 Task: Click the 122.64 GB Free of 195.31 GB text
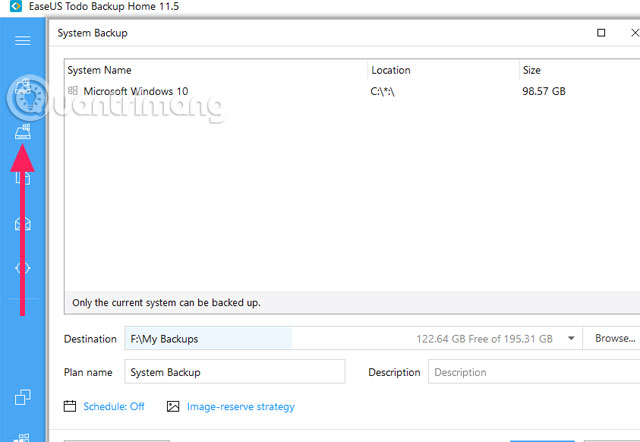[x=484, y=339]
